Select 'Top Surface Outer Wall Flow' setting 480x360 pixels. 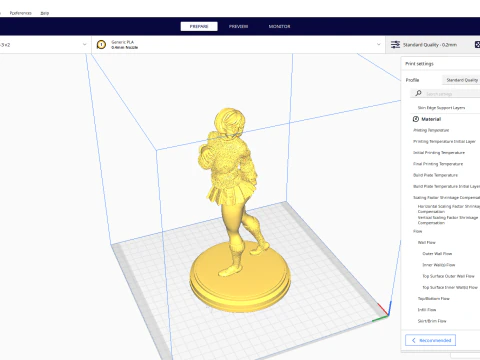(448, 276)
